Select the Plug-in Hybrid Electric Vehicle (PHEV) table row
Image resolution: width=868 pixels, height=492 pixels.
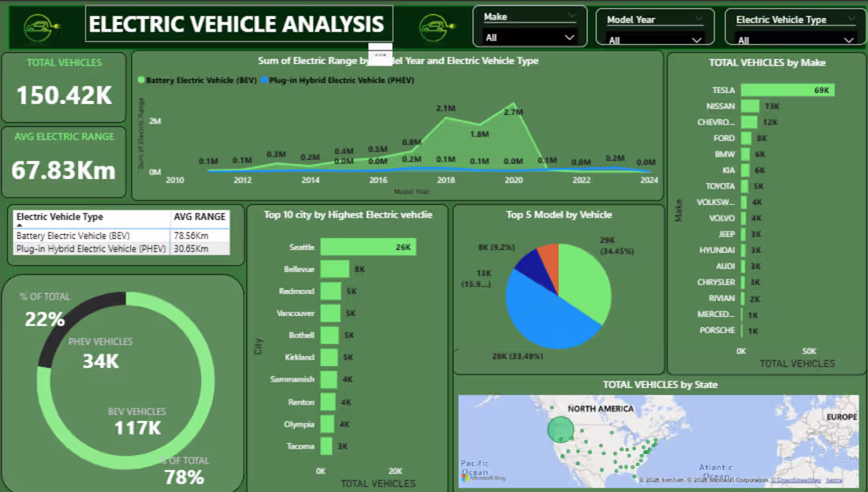pyautogui.click(x=122, y=249)
